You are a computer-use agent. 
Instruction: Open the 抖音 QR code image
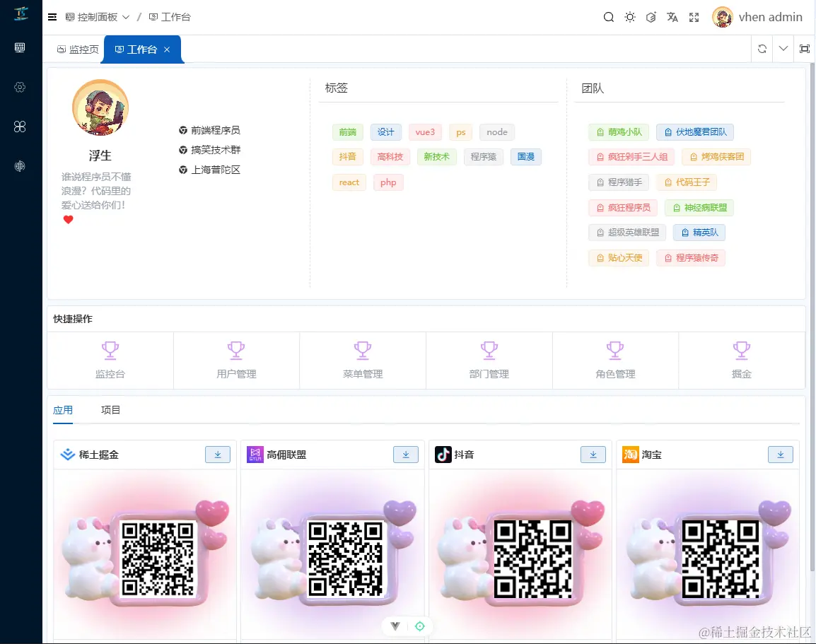click(532, 558)
